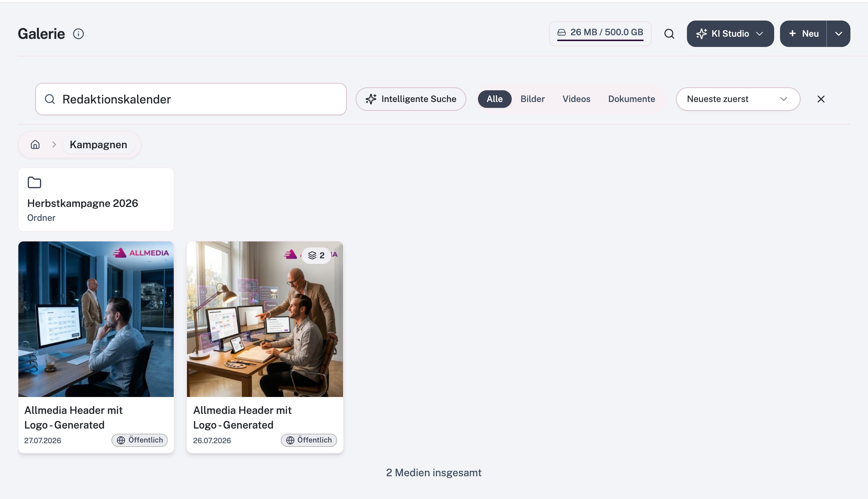Clear search with the X icon
This screenshot has height=499, width=868.
[821, 99]
